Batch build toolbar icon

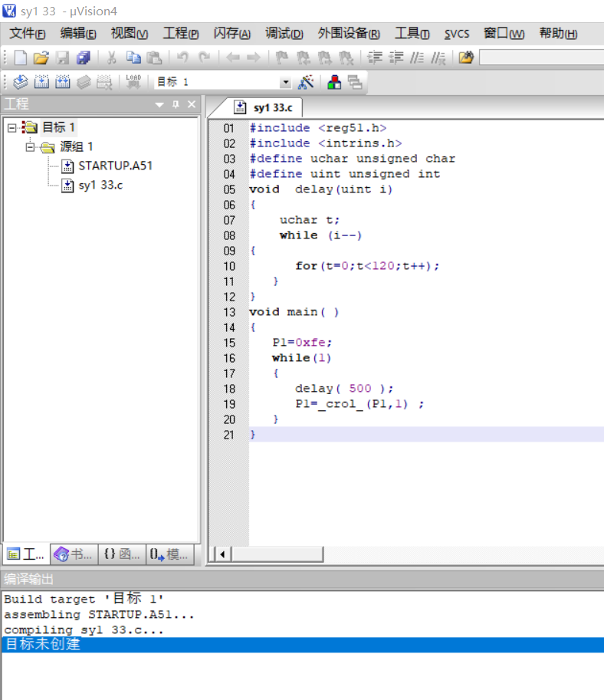84,82
